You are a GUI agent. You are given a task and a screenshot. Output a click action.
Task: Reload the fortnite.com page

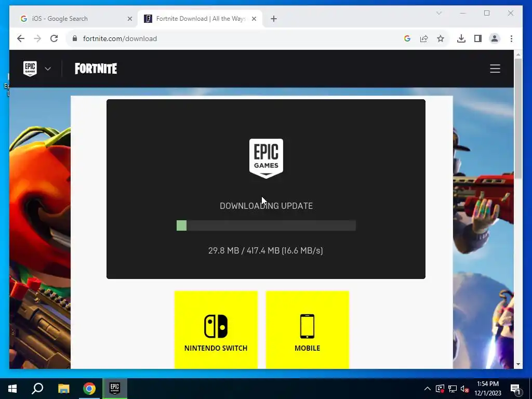(x=54, y=38)
